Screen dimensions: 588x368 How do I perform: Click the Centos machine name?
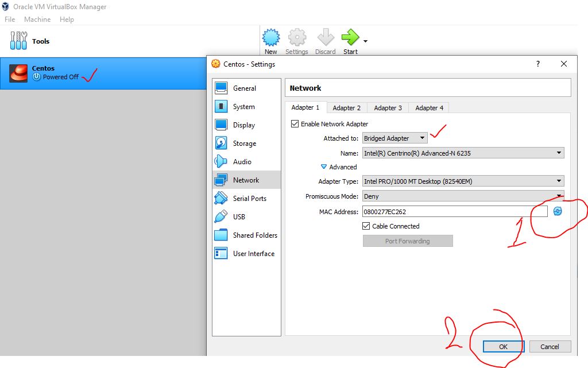43,68
